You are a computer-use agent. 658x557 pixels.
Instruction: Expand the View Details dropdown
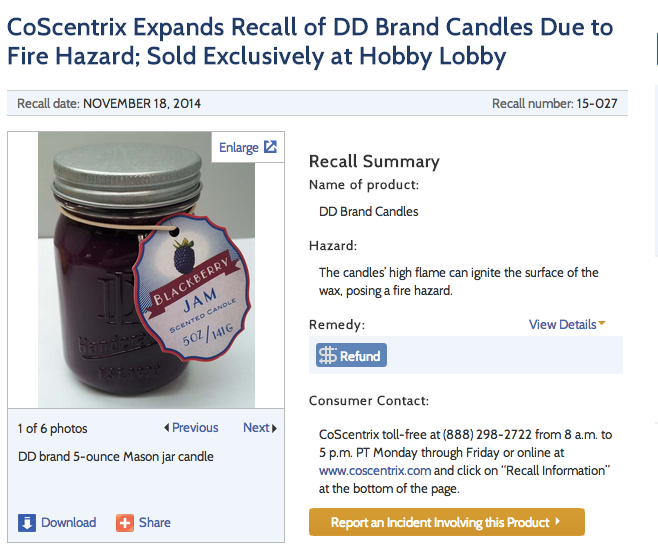coord(567,324)
